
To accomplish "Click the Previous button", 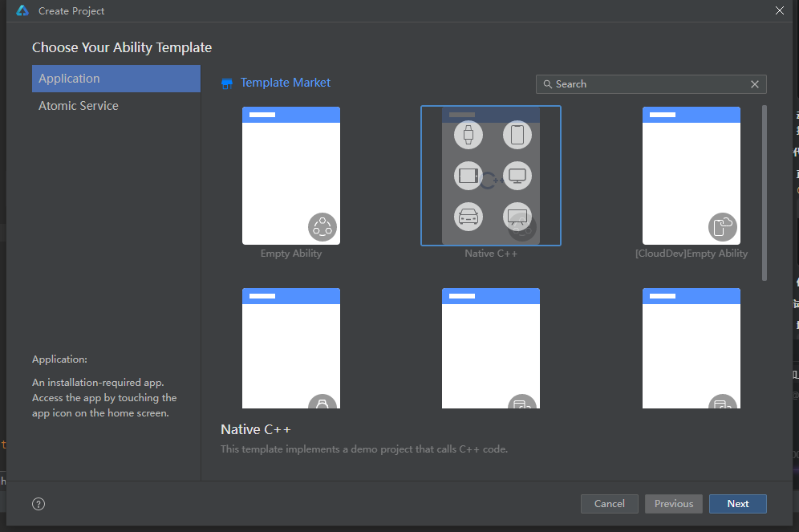I will click(x=674, y=504).
